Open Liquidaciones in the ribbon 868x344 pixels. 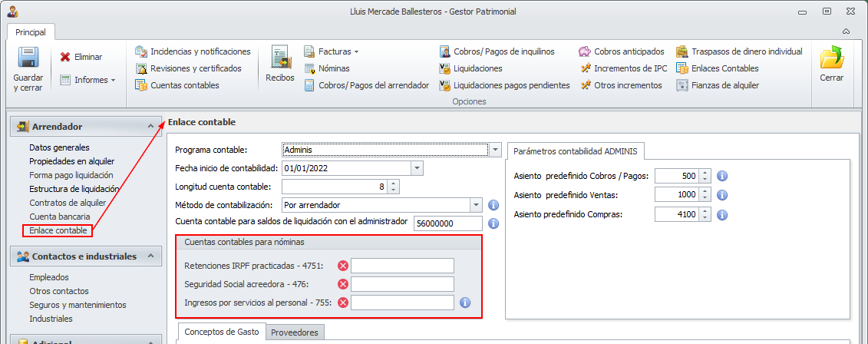(470, 68)
